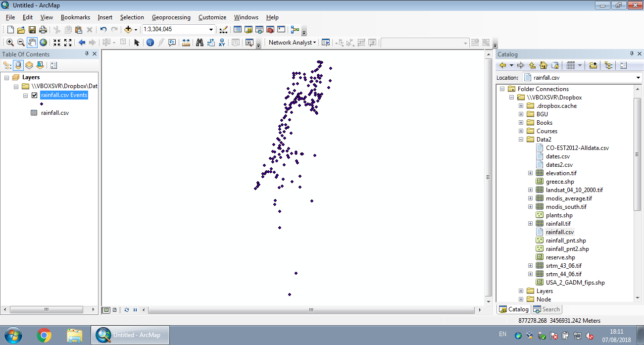Image resolution: width=644 pixels, height=345 pixels.
Task: Click the rainfall.csv Events point symbol
Action: pyautogui.click(x=42, y=103)
